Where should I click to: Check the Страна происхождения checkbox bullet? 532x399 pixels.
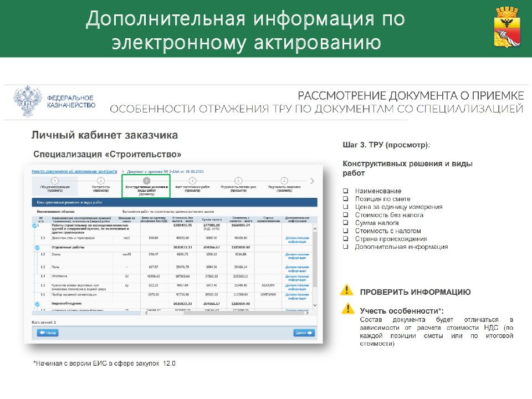pos(345,239)
